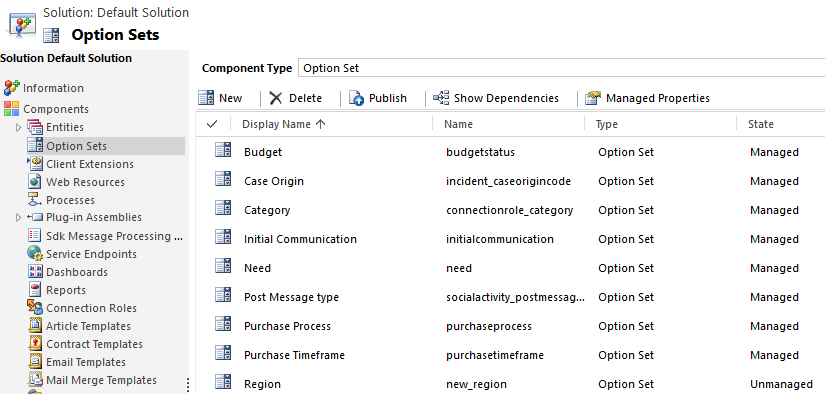Click the Sdk Message Processing icon

(x=35, y=236)
